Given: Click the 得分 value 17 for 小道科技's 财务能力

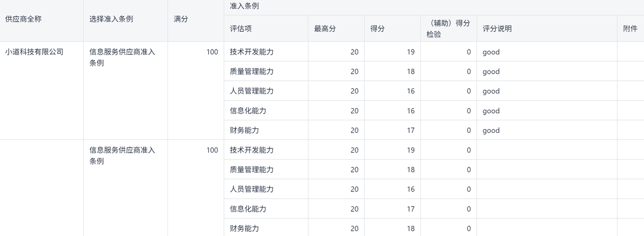Looking at the screenshot, I should [410, 130].
